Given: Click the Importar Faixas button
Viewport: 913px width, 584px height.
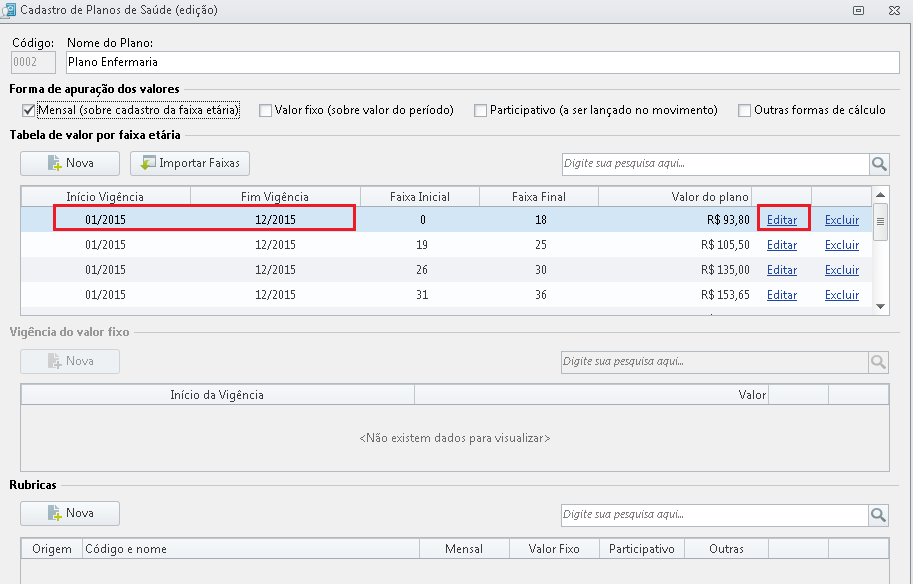Looking at the screenshot, I should click(x=190, y=164).
